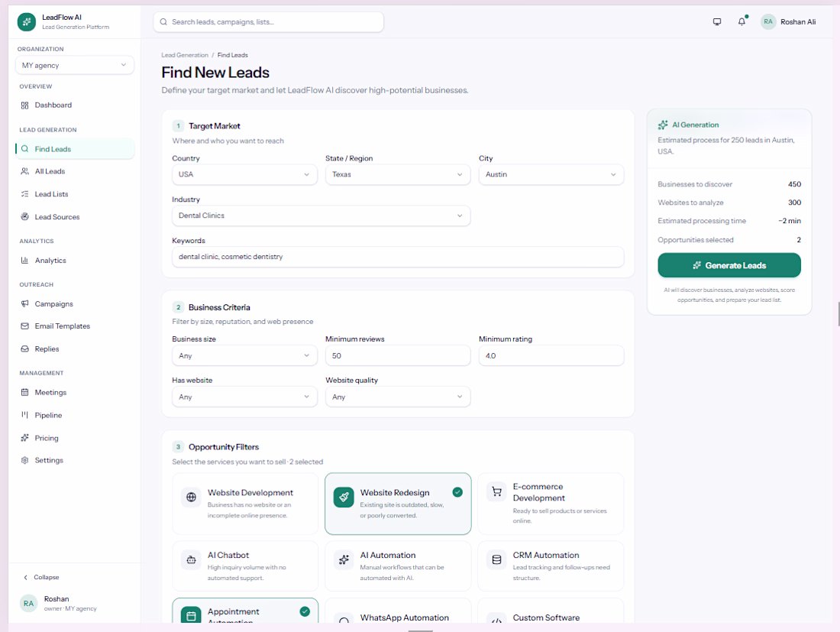Uncheck the Appointment Automation checkmark

[305, 611]
